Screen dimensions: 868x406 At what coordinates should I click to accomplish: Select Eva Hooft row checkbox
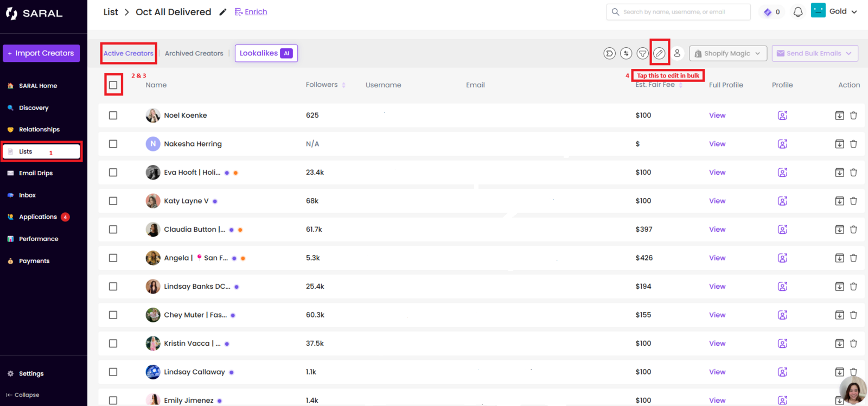(113, 172)
